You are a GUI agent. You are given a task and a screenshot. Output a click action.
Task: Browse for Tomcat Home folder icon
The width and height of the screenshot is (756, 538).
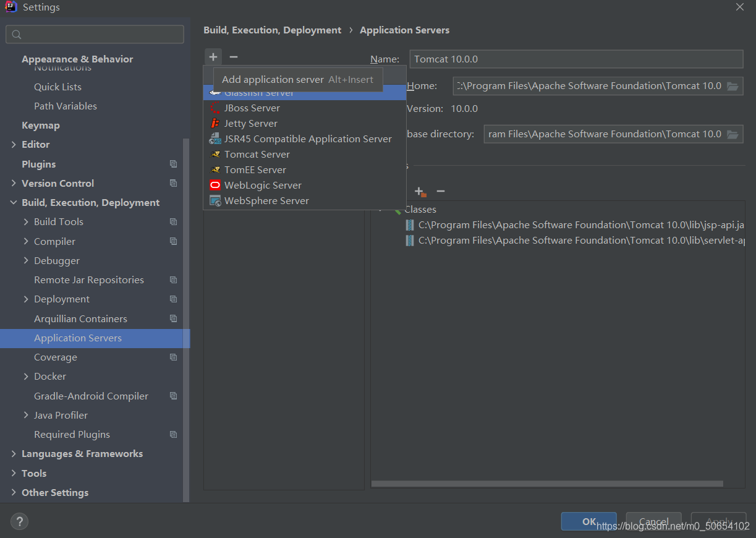(x=733, y=86)
